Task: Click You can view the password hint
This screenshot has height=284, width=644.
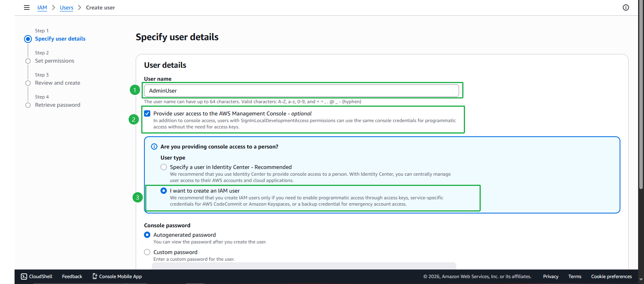Action: [210, 242]
